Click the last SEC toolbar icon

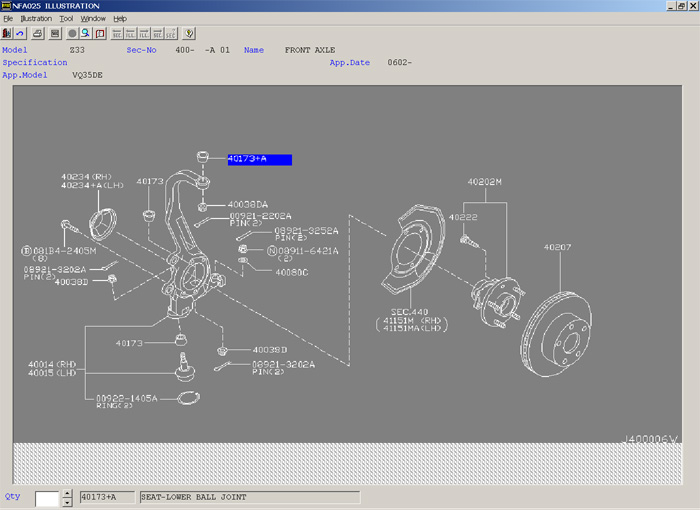point(172,33)
